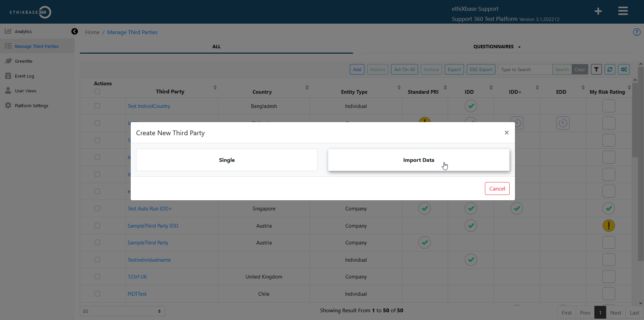The width and height of the screenshot is (644, 320).
Task: Click the plus icon in the top bar
Action: [598, 11]
